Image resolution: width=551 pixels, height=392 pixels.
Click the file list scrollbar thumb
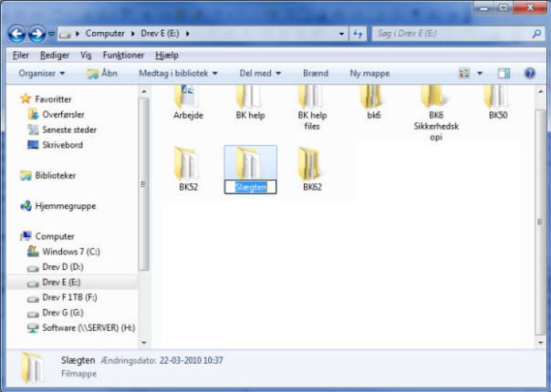coord(540,222)
